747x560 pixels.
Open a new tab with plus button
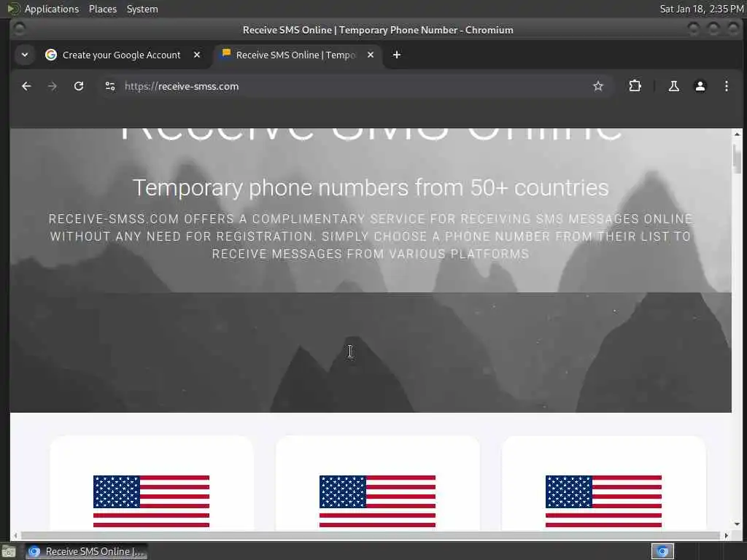[x=396, y=55]
